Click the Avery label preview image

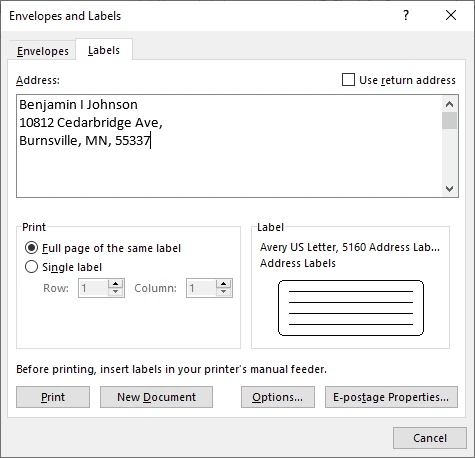click(351, 308)
